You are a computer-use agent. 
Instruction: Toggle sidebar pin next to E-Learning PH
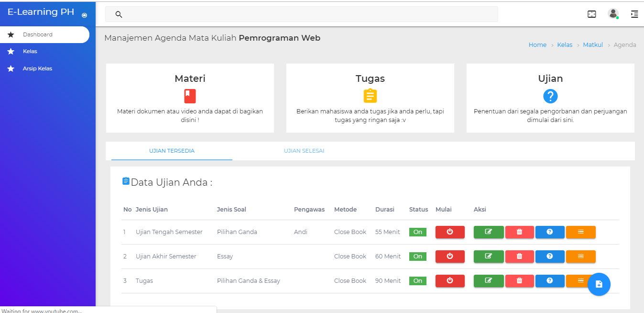85,15
